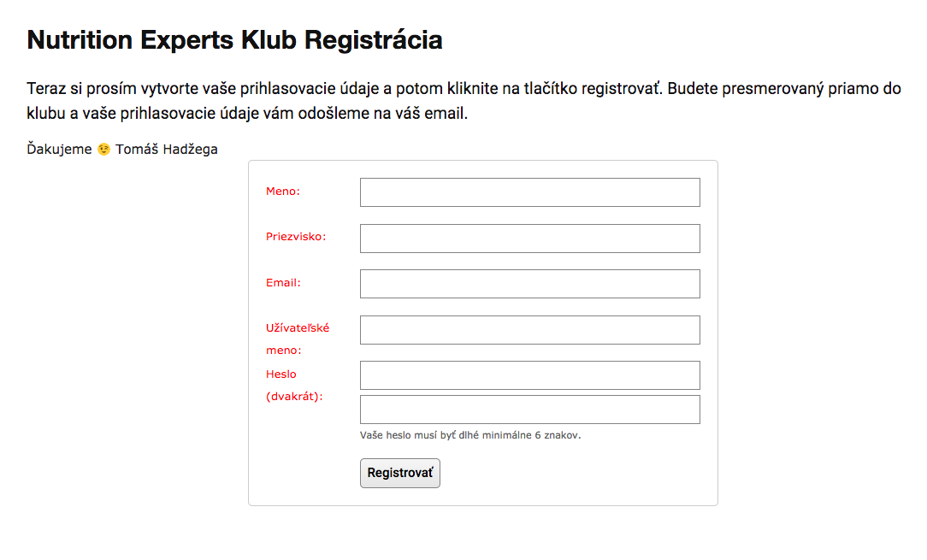Click the Heslo (dvakrát): label
927x560 pixels.
(294, 386)
